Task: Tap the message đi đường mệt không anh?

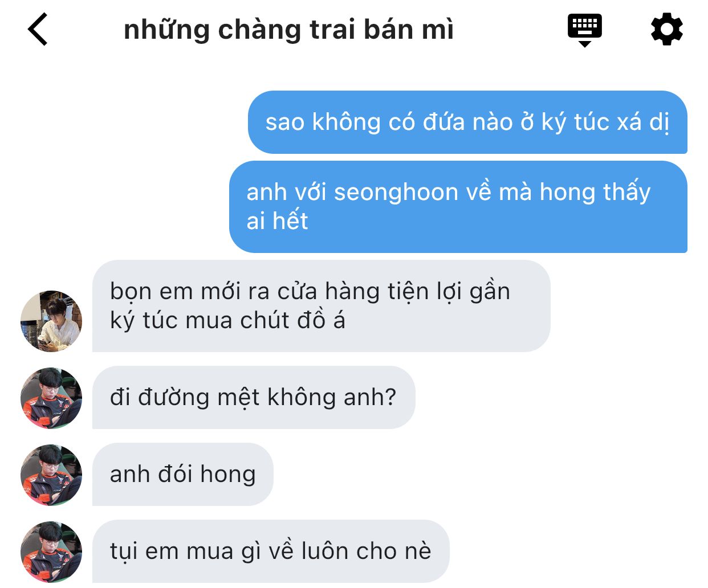Action: (x=254, y=397)
